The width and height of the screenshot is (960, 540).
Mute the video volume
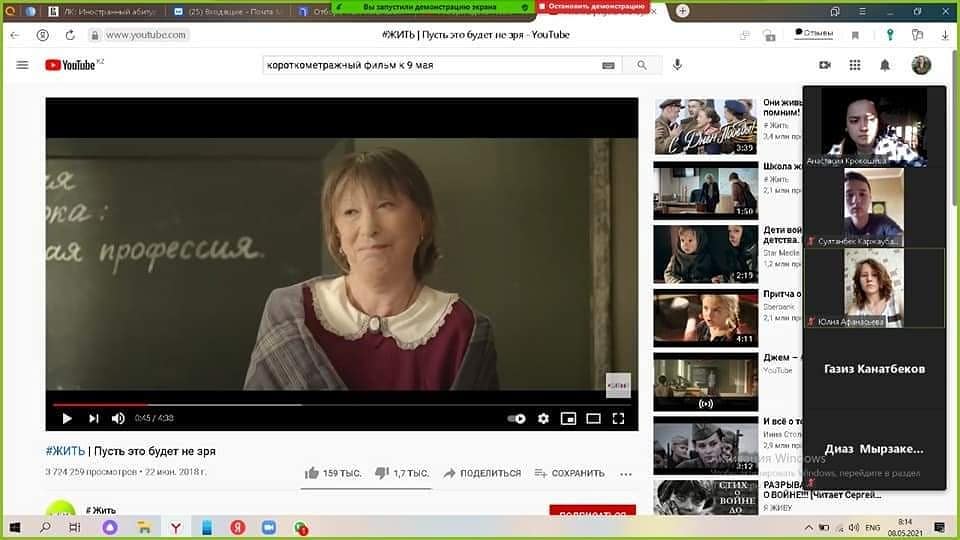118,418
